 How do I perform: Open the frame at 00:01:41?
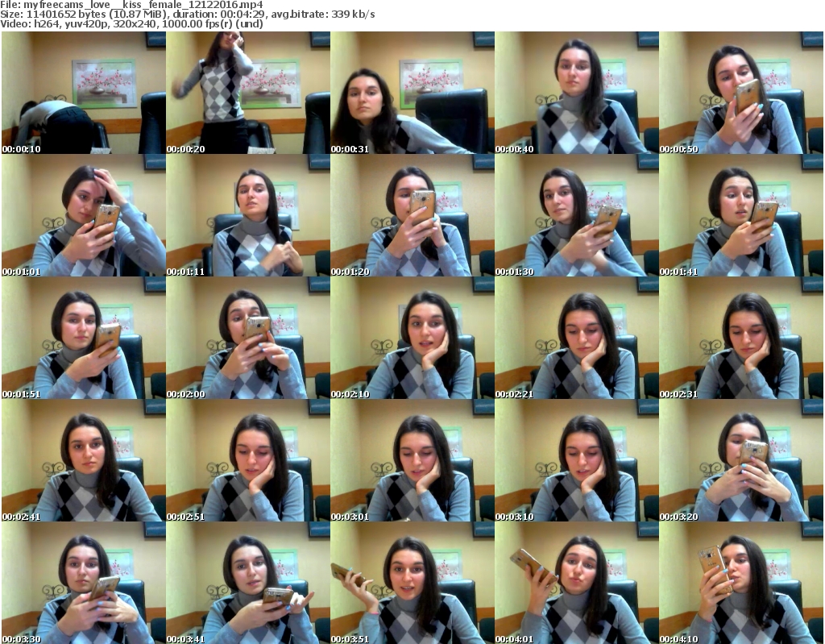(741, 215)
